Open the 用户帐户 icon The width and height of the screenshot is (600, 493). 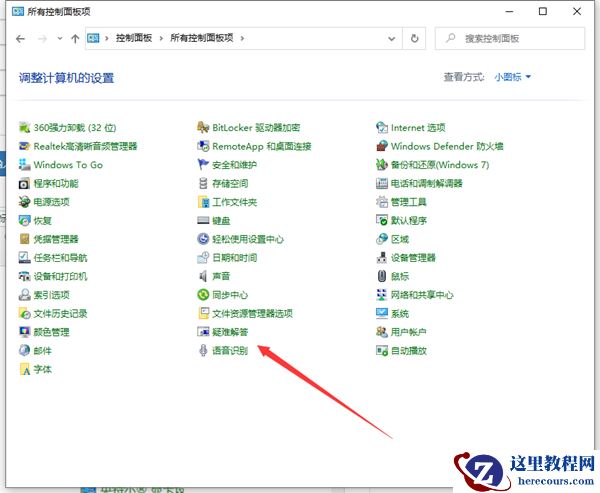pyautogui.click(x=382, y=332)
